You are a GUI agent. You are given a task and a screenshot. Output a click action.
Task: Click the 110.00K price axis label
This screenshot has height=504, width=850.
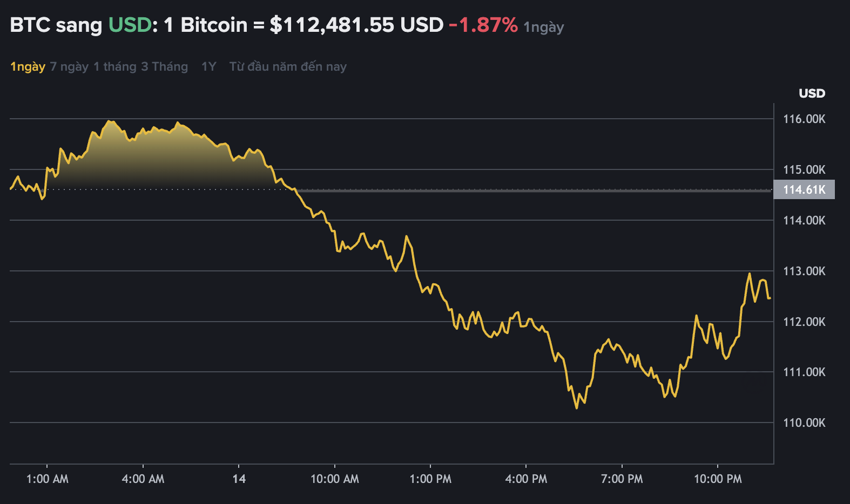tap(804, 423)
